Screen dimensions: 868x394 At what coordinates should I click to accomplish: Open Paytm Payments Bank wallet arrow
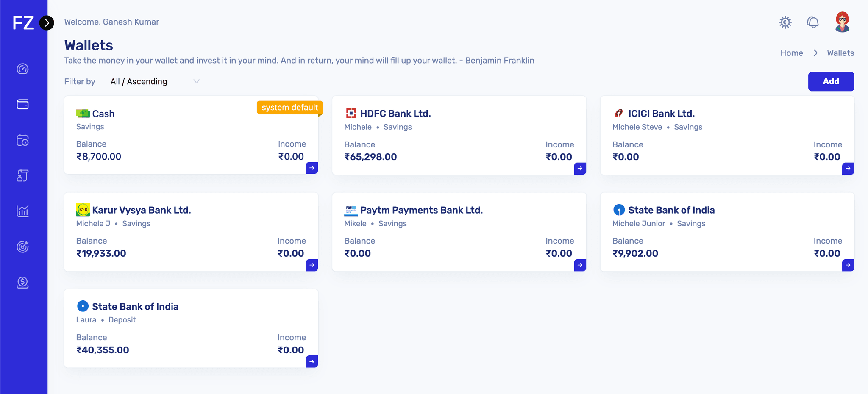pos(580,265)
